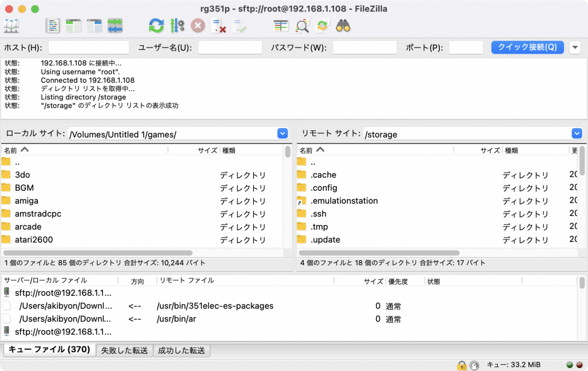Click the red activity indicator light
The image size is (588, 371).
tap(579, 365)
